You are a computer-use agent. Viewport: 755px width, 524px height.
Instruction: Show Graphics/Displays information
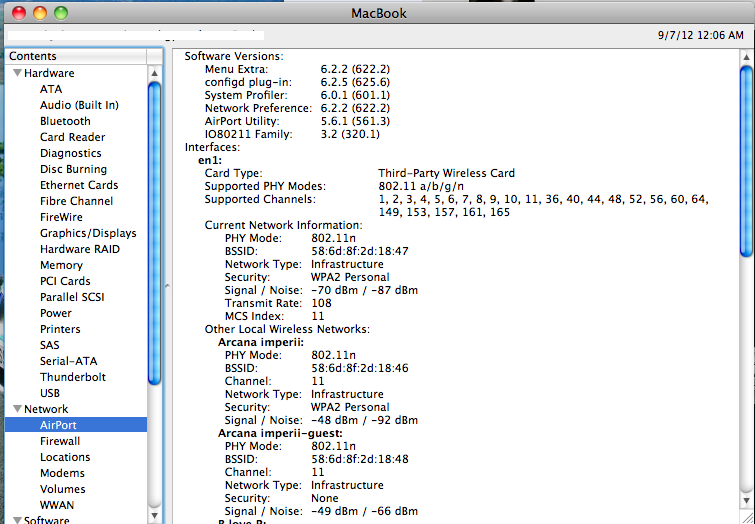tap(88, 233)
